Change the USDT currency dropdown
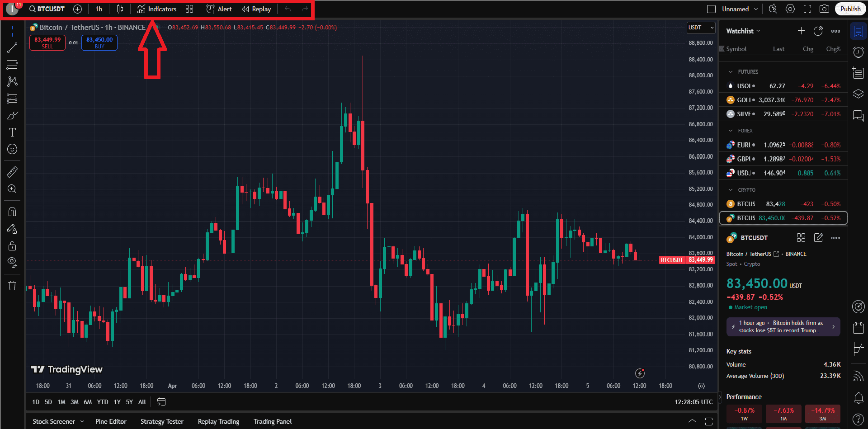Screen dimensions: 868x429 click(x=701, y=28)
